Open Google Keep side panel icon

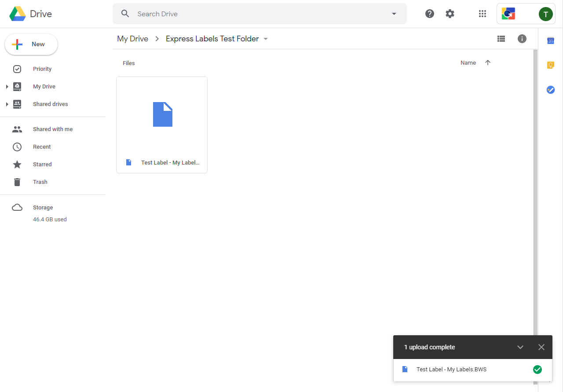tap(550, 65)
